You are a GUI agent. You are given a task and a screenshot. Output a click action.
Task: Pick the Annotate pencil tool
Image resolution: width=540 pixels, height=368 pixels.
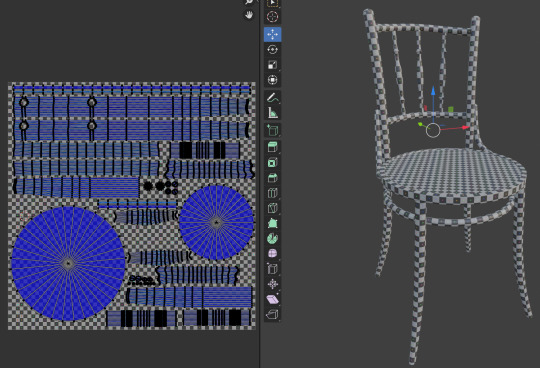(272, 98)
